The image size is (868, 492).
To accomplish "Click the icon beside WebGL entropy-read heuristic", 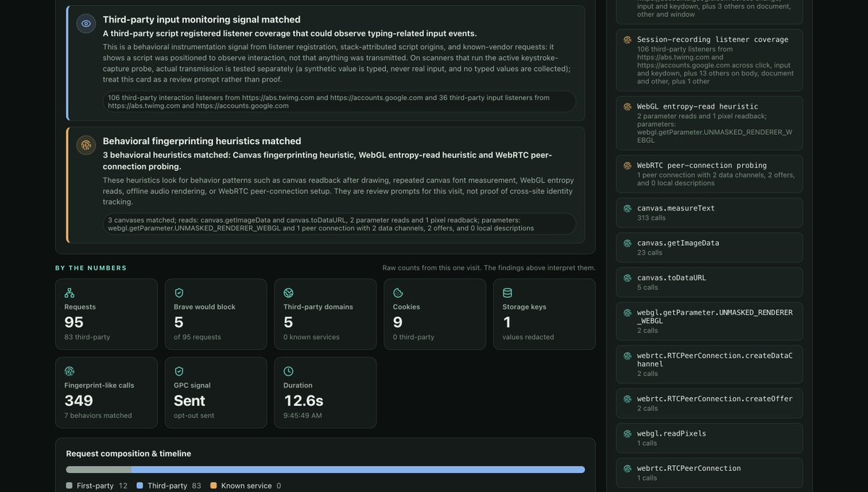I will click(627, 107).
